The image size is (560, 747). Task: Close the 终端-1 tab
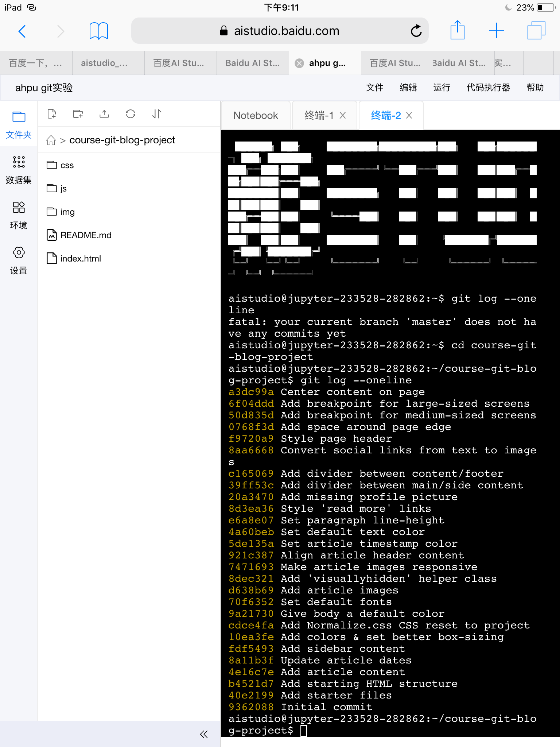(343, 116)
